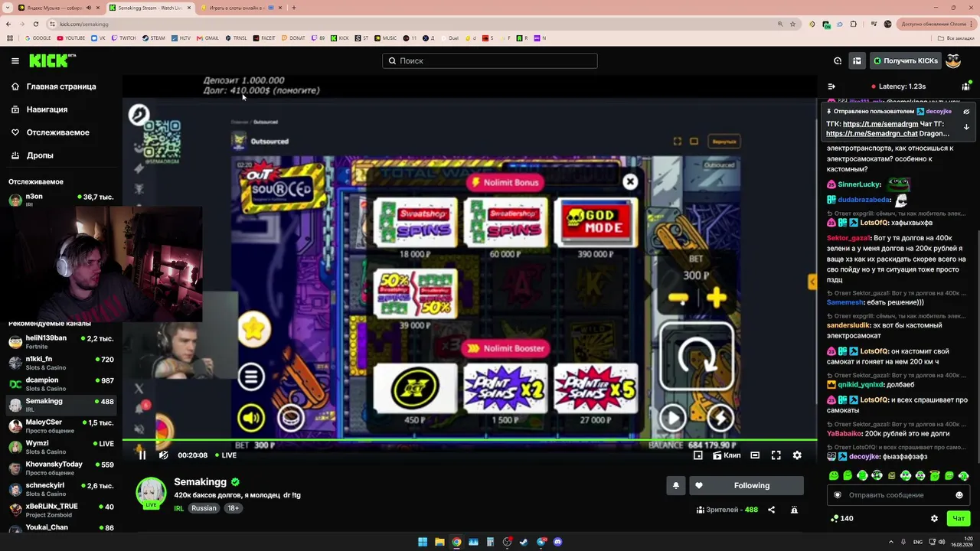This screenshot has height=551, width=980.
Task: Select the Russian language tag
Action: (204, 508)
